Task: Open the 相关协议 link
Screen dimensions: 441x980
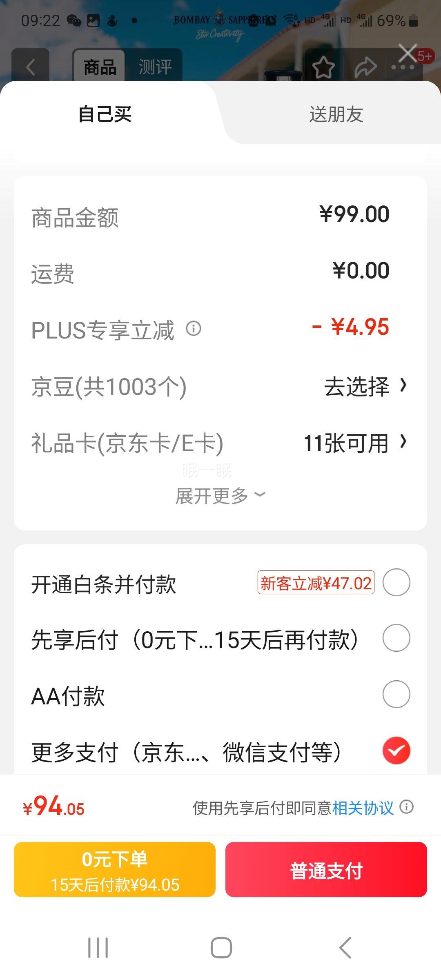Action: 363,807
